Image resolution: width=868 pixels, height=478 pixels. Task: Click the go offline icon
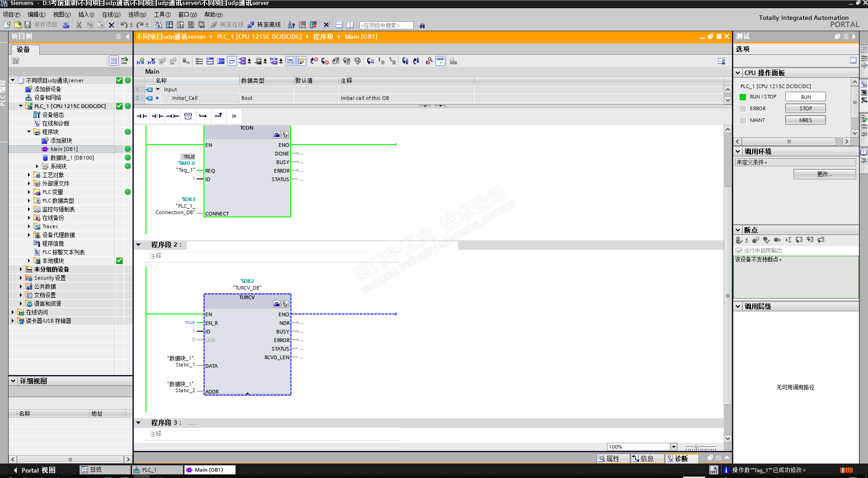click(250, 25)
